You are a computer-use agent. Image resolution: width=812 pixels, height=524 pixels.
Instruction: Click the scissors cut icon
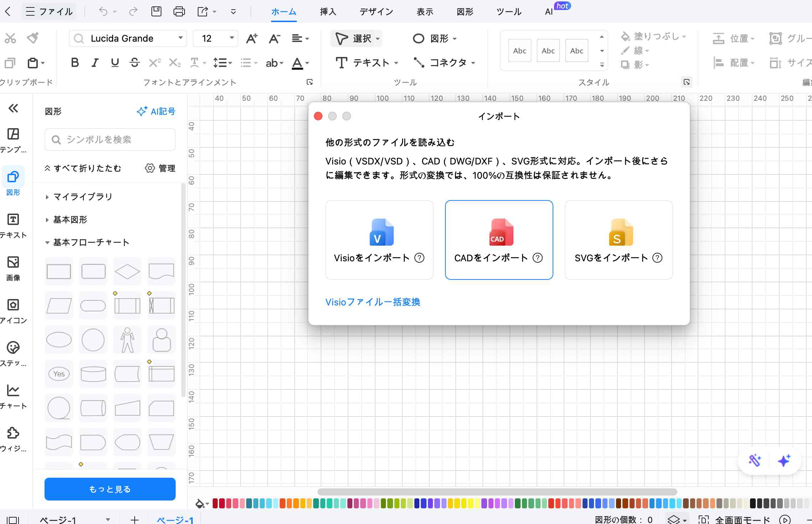coord(10,38)
